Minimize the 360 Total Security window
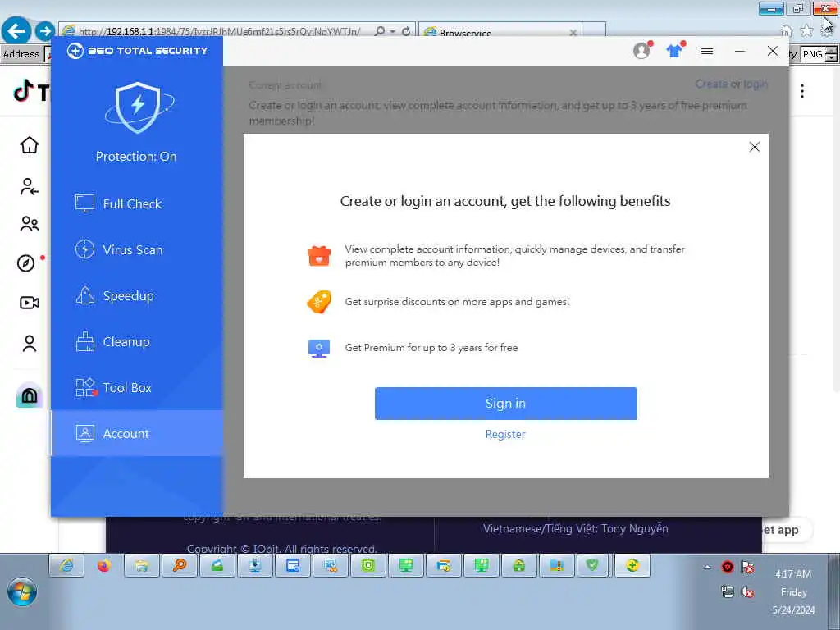 (x=740, y=51)
